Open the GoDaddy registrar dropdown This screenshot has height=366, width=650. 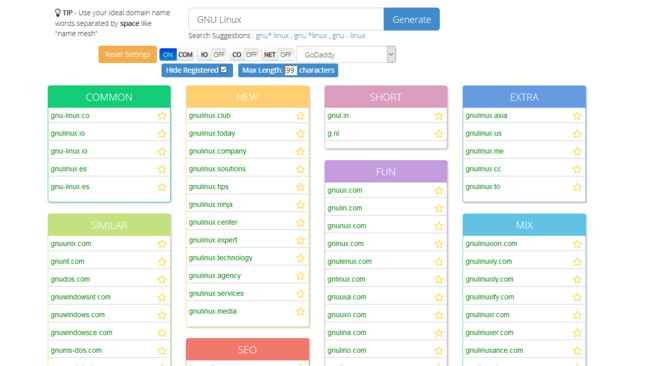click(346, 55)
